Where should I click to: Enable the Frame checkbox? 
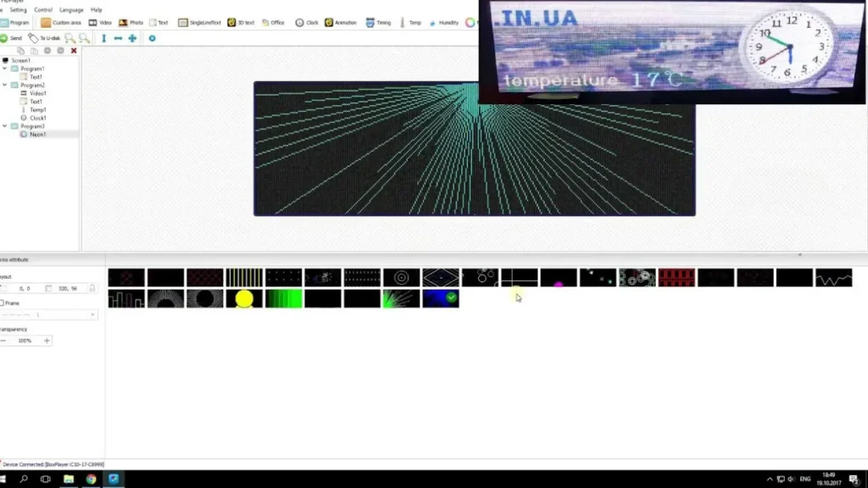(3, 302)
